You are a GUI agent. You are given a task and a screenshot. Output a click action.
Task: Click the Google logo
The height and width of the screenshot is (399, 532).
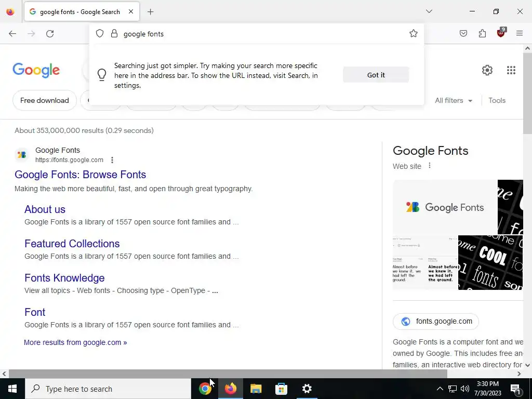pyautogui.click(x=36, y=70)
